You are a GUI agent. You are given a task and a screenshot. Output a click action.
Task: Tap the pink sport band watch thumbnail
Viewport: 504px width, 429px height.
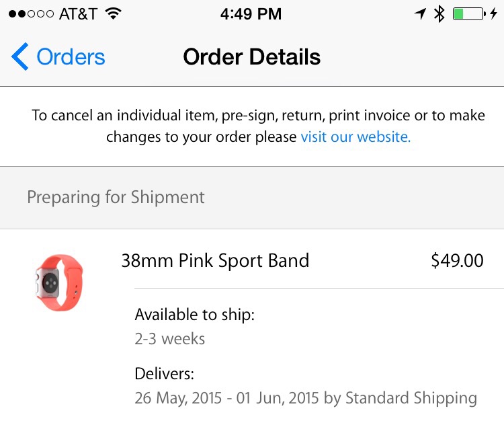(59, 282)
